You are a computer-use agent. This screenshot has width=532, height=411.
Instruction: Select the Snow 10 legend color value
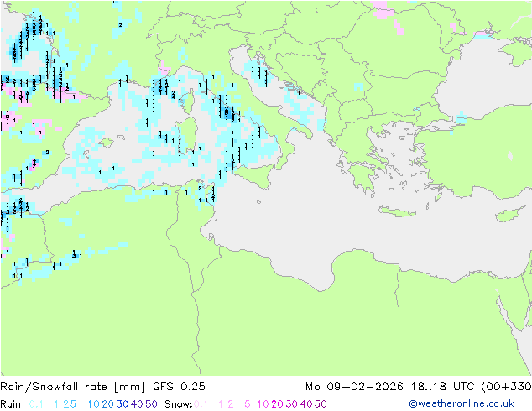click(x=263, y=404)
